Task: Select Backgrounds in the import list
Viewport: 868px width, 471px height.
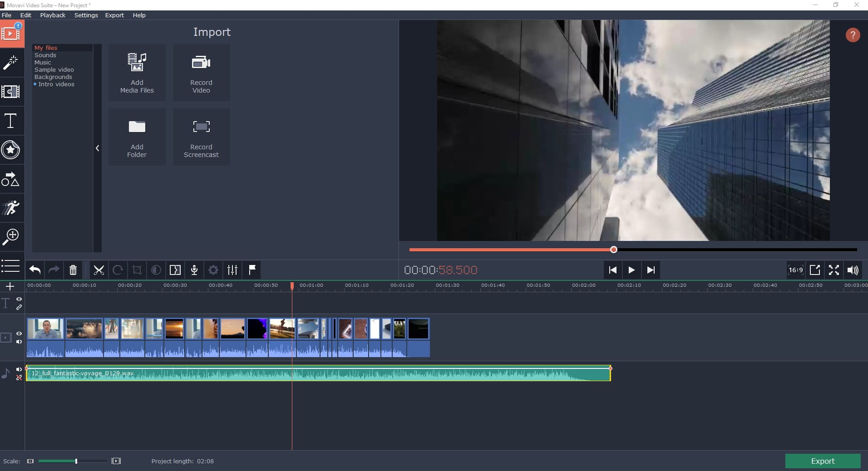Action: [x=53, y=77]
